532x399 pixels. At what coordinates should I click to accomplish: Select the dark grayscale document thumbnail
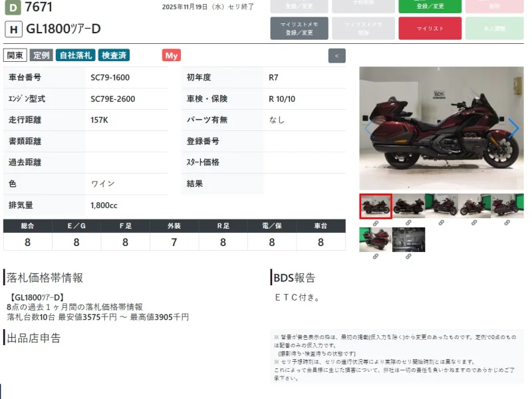(x=408, y=239)
